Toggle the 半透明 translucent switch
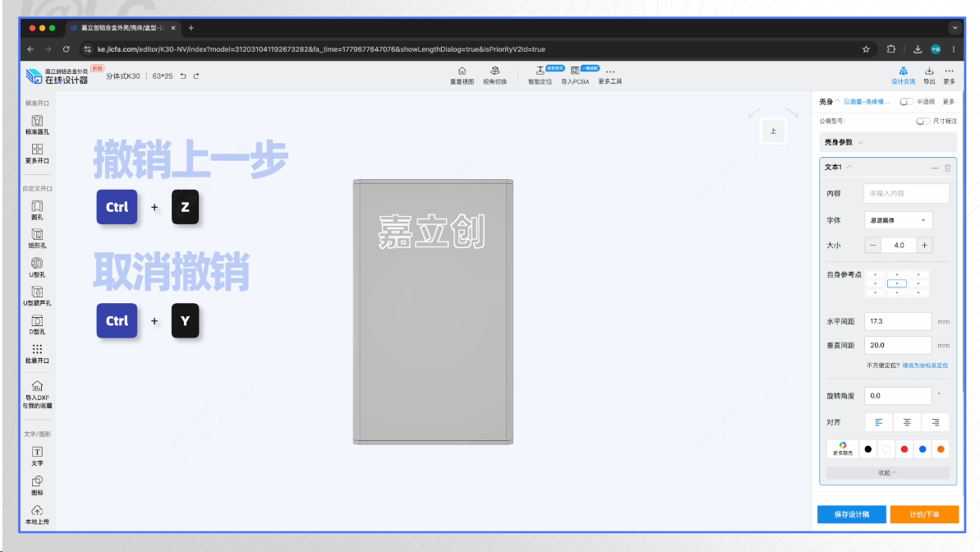Screen dimensions: 980x552 pos(906,102)
